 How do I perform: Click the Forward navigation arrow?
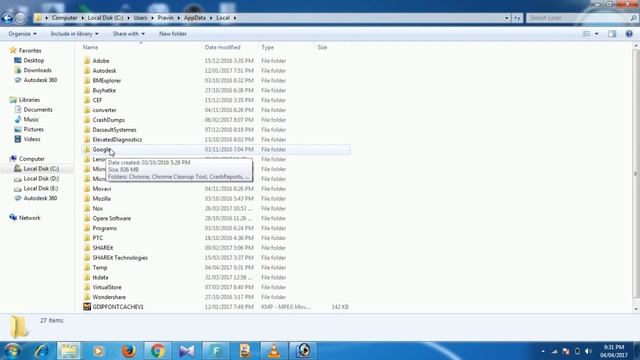click(20, 18)
